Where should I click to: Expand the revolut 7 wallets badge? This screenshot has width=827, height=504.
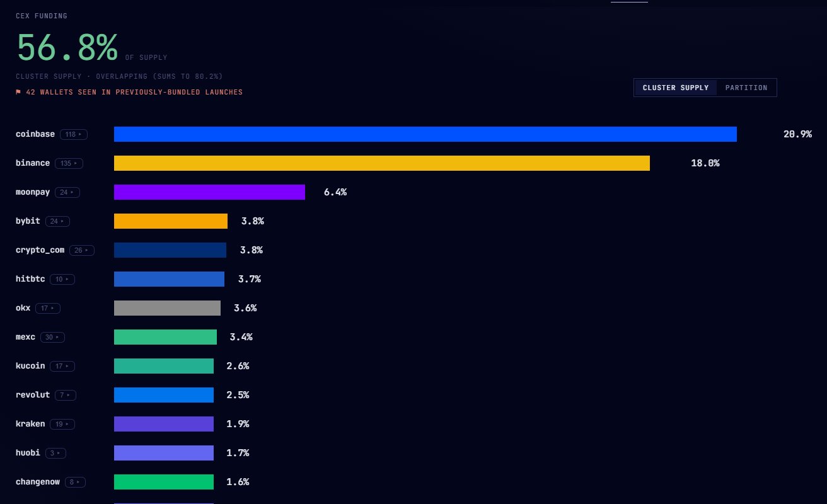[x=66, y=395]
